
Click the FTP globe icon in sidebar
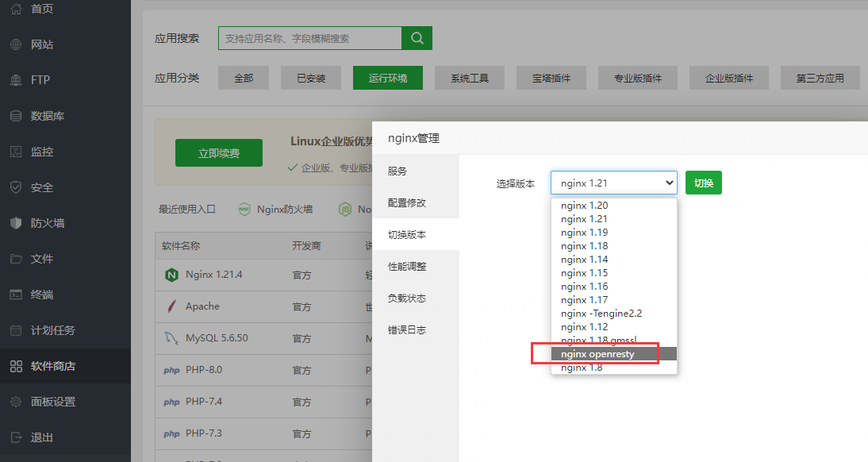tap(16, 79)
